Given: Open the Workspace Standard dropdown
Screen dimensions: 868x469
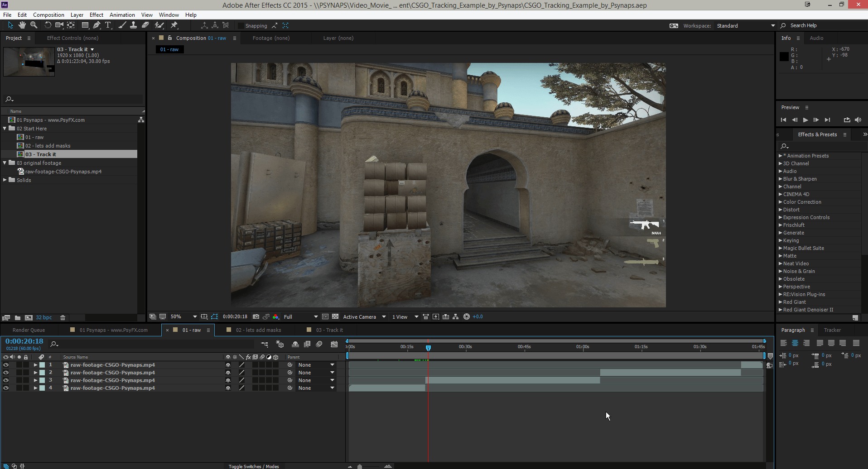Looking at the screenshot, I should [746, 26].
